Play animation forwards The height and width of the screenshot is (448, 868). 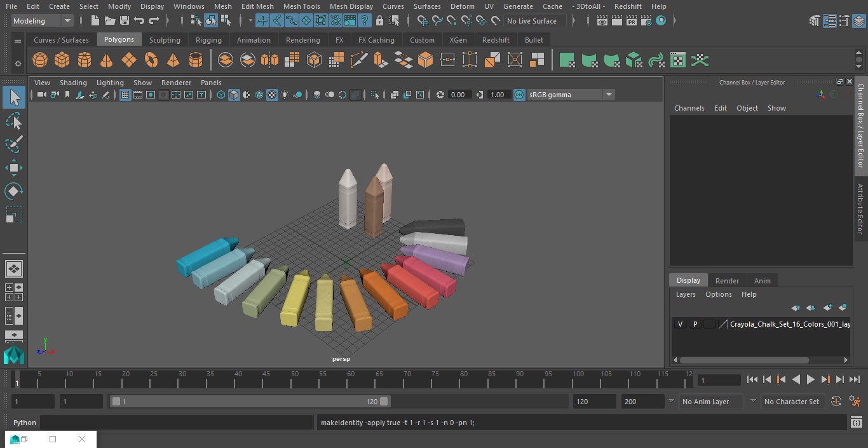coord(811,379)
